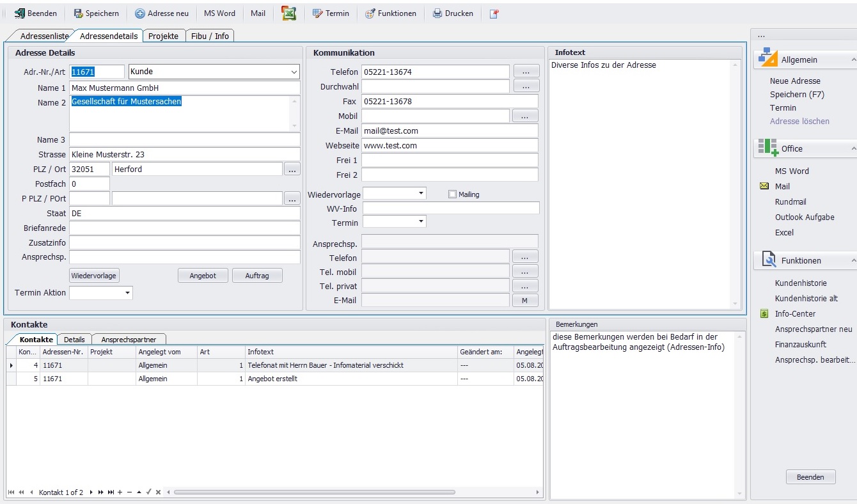Toggle the Mailing checkbox
This screenshot has height=504, width=857.
pyautogui.click(x=453, y=194)
